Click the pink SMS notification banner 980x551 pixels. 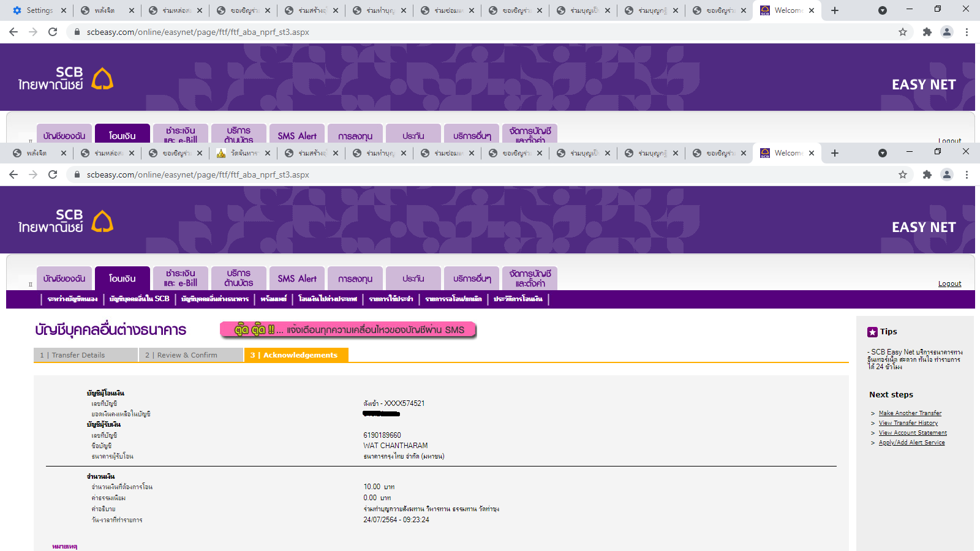[x=348, y=330]
